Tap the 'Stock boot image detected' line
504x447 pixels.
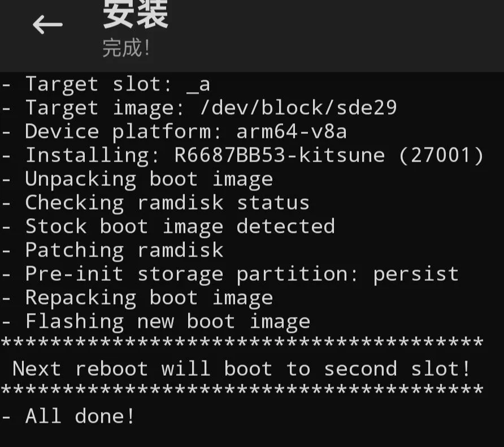168,227
